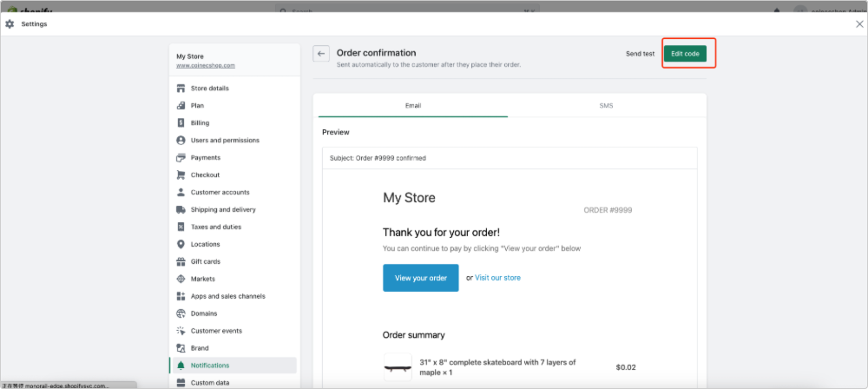Image resolution: width=868 pixels, height=389 pixels.
Task: Click the Store details storefront icon
Action: (x=181, y=89)
